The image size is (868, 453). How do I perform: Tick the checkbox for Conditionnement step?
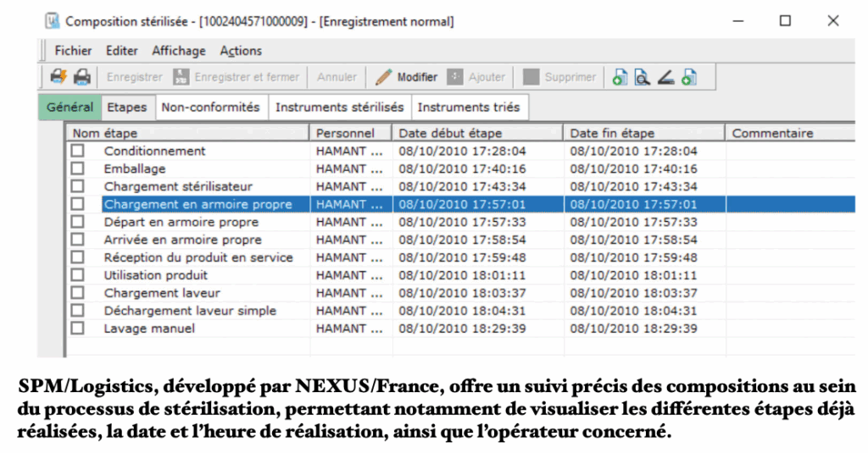(78, 151)
